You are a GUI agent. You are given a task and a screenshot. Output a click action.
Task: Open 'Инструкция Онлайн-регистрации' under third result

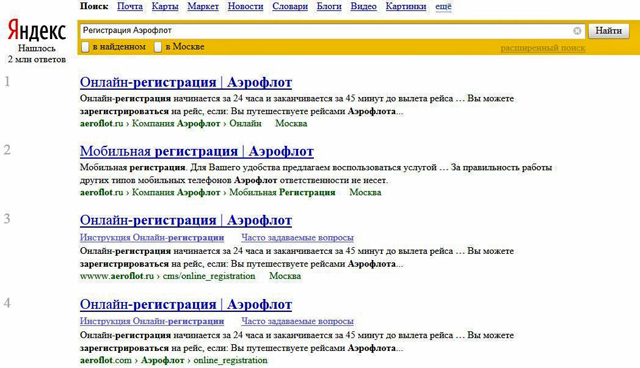(152, 237)
